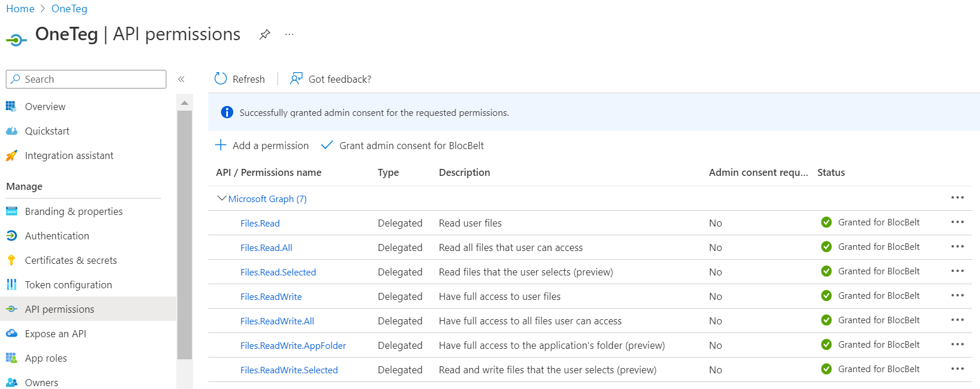Open the Got feedback option
This screenshot has height=389, width=980.
(330, 79)
